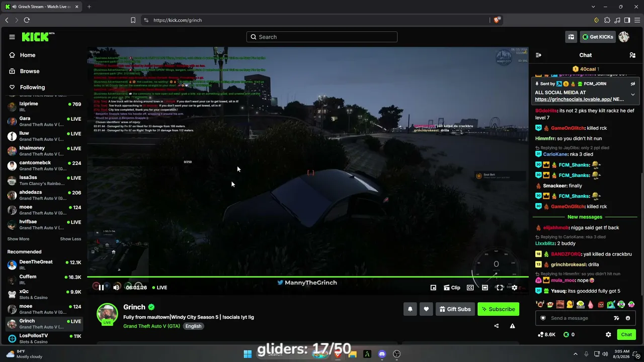Screen dimensions: 644x362
Task: Share the stream via share icon
Action: click(497, 326)
